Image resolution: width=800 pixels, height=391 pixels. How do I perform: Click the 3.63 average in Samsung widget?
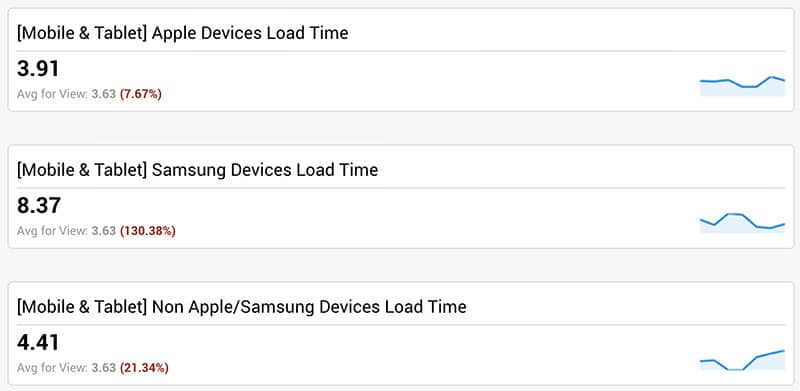(x=104, y=231)
